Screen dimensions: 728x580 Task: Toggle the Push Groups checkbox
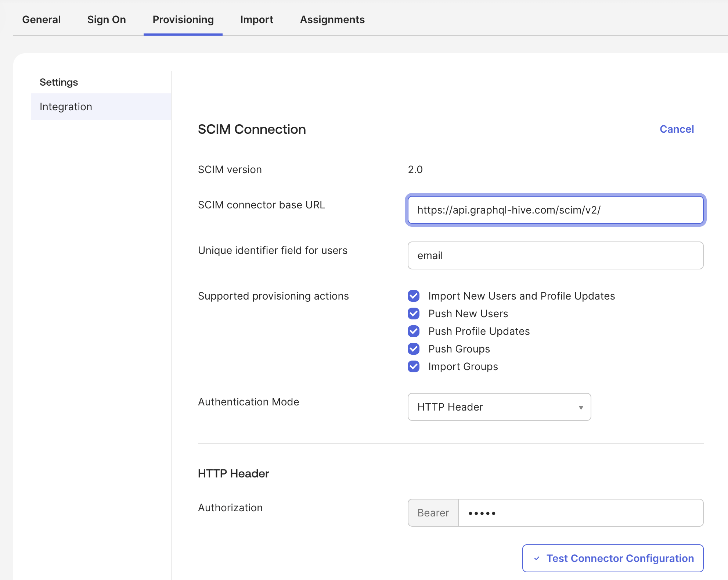[414, 349]
